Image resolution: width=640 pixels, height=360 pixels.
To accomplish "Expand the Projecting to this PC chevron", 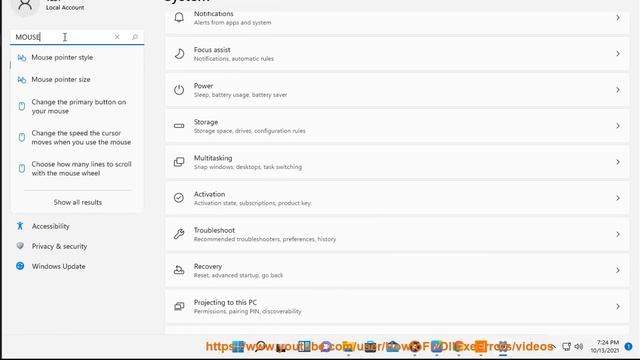I will [618, 307].
